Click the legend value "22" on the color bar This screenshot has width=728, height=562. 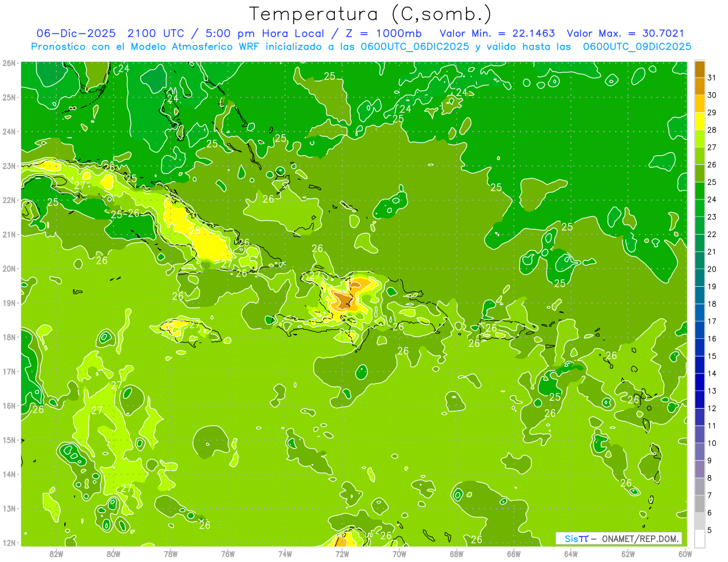point(712,235)
